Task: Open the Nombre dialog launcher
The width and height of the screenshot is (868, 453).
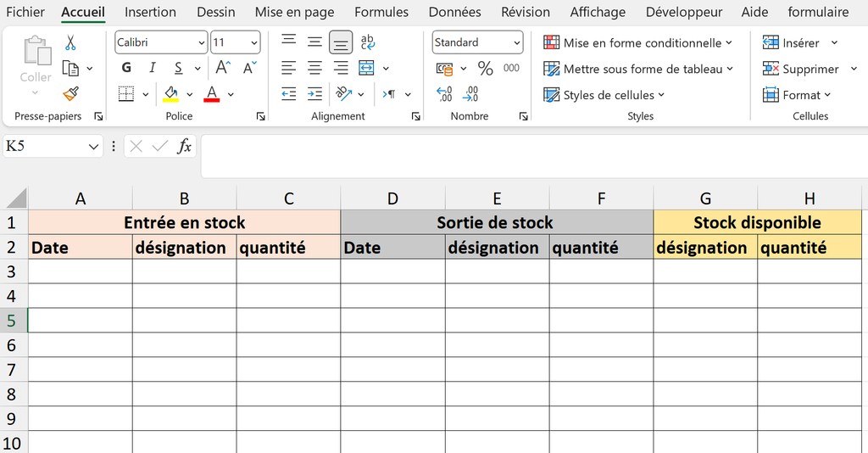Action: coord(523,116)
